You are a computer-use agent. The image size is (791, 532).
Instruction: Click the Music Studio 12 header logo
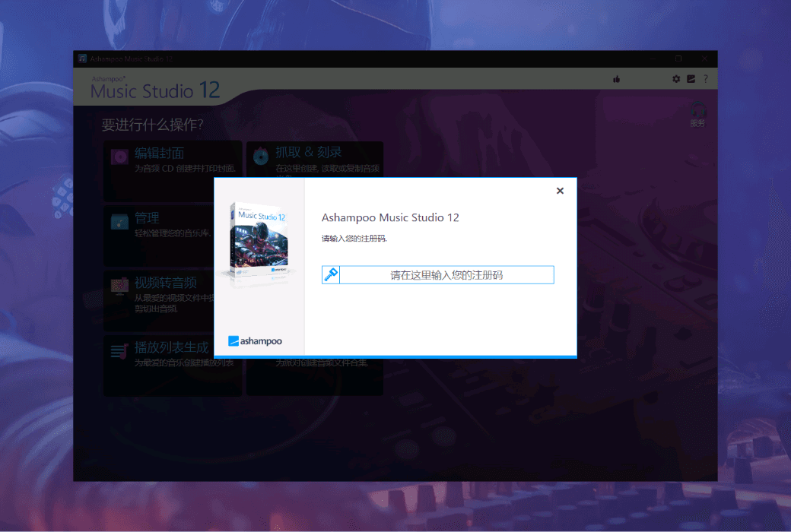click(x=155, y=88)
